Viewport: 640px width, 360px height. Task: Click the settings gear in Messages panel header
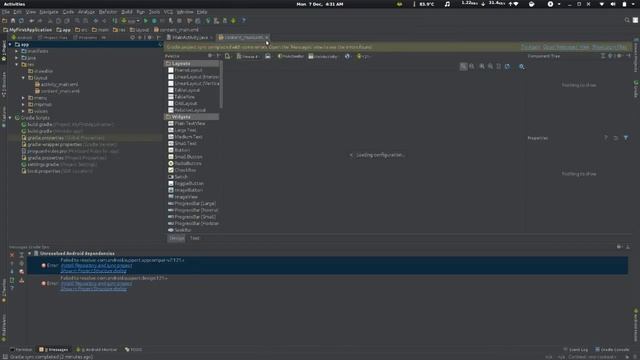(619, 247)
